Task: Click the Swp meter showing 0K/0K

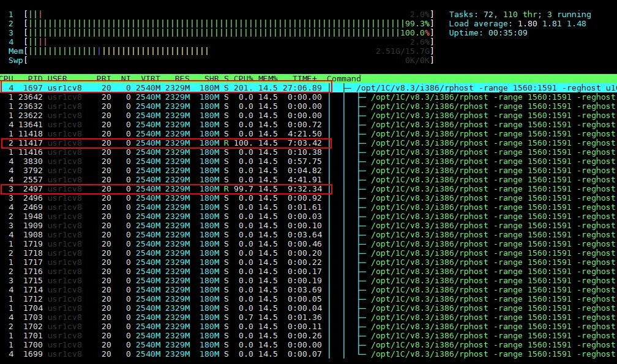Action: [221, 60]
